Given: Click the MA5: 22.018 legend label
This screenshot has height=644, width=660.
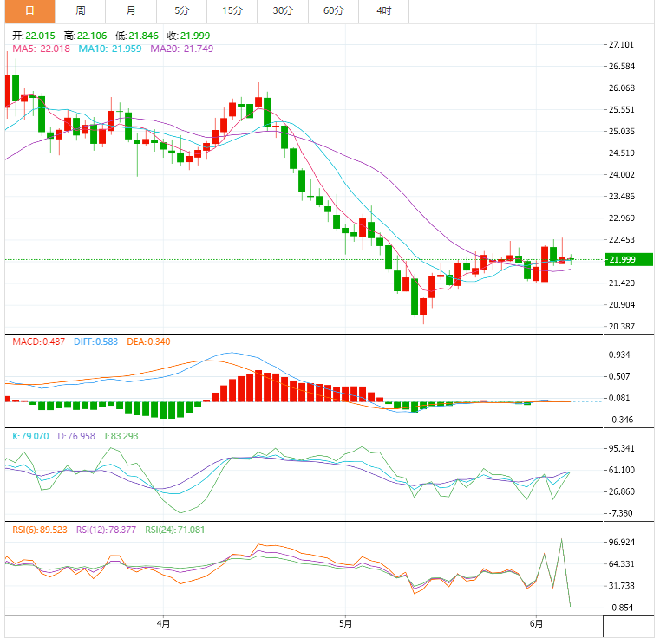Looking at the screenshot, I should click(x=41, y=49).
